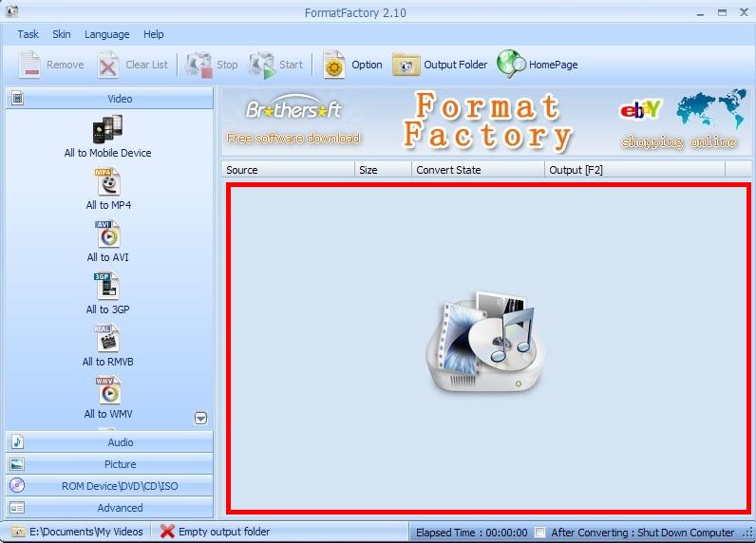Click the Source column header
The image size is (756, 543).
(288, 170)
